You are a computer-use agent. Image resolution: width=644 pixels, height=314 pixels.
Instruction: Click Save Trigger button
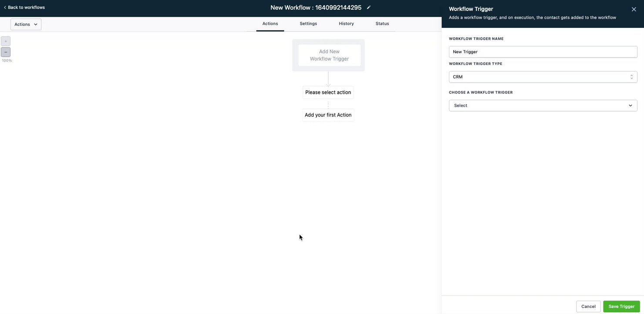[621, 307]
